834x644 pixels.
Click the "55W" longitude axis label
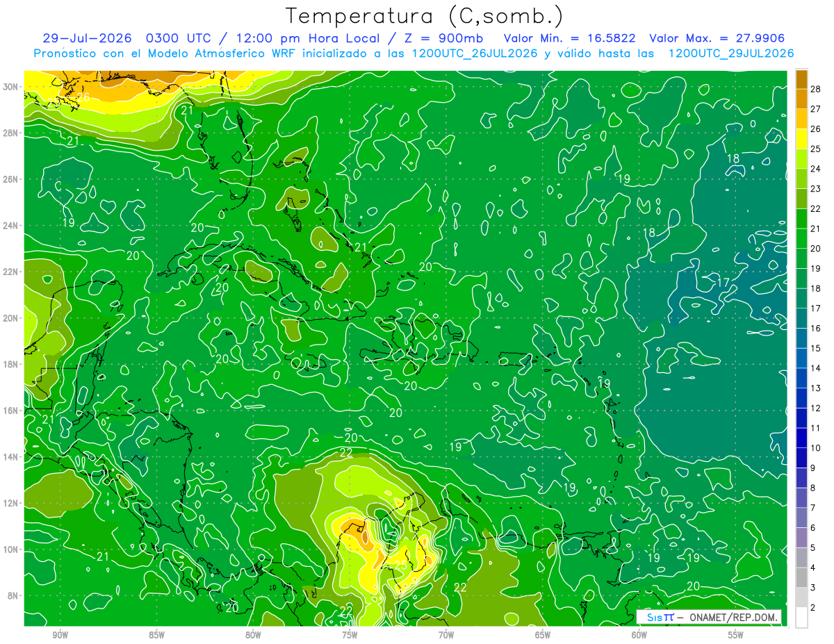point(736,635)
